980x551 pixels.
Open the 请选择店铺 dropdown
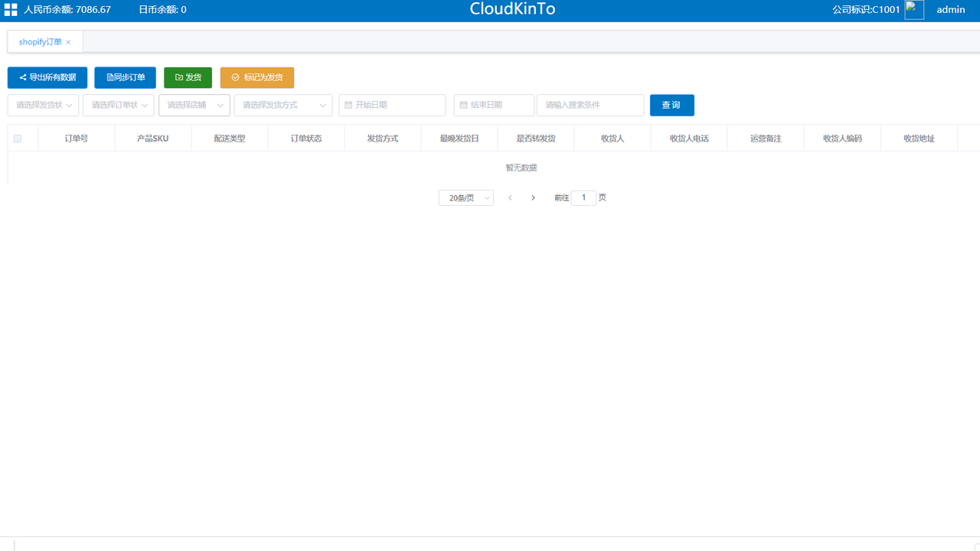pos(194,105)
